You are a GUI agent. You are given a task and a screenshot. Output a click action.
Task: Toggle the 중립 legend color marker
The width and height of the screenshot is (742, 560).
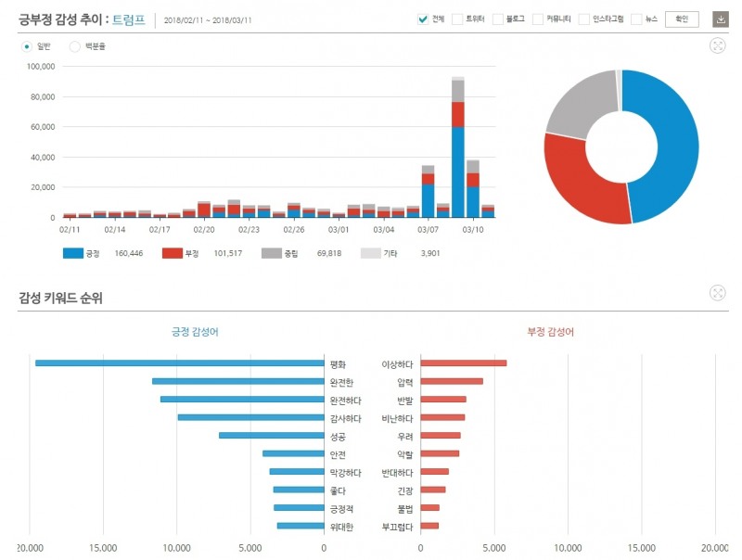point(272,252)
